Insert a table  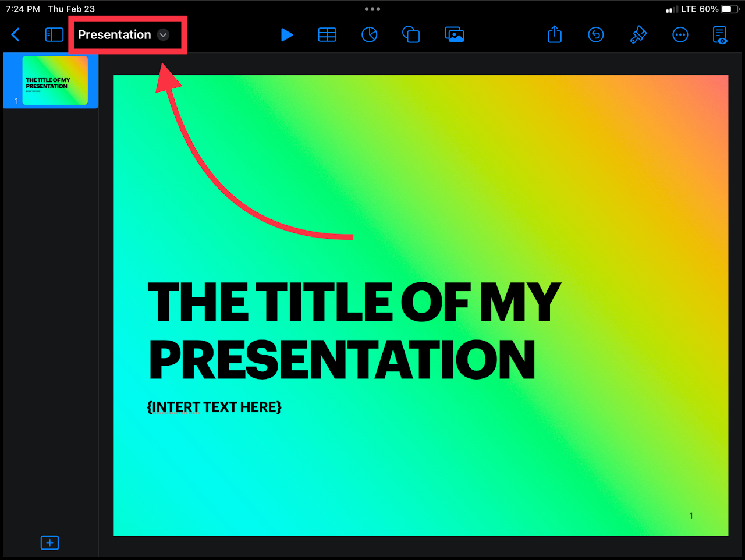(x=327, y=35)
